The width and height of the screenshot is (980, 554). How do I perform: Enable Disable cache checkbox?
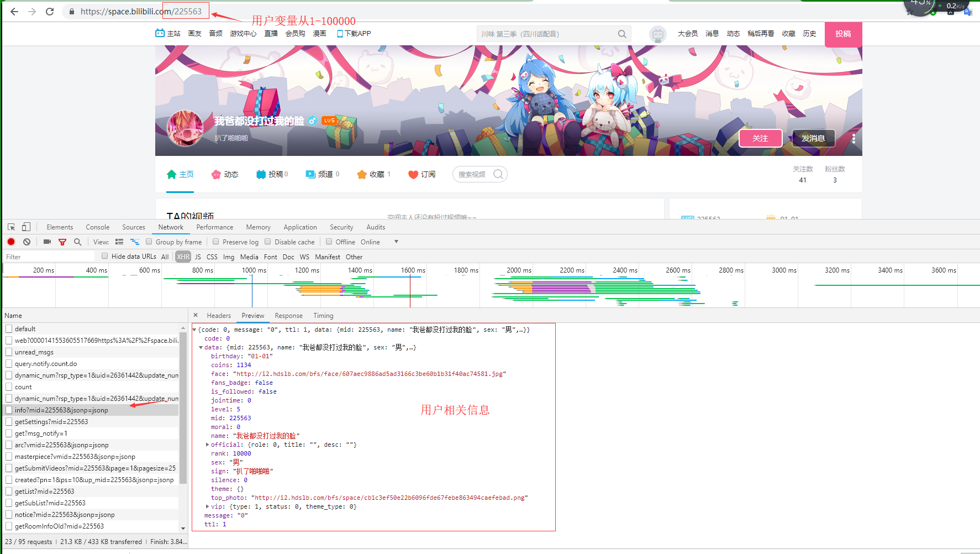pos(268,242)
